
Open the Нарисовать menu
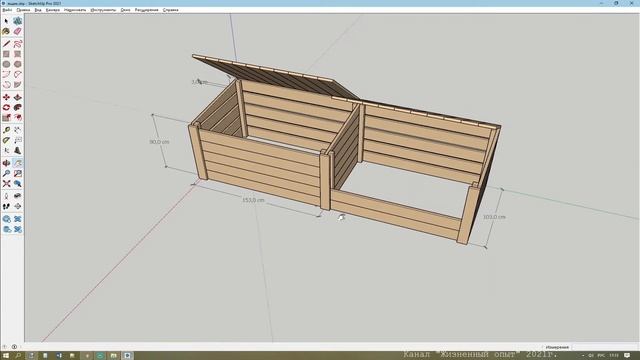click(x=75, y=10)
